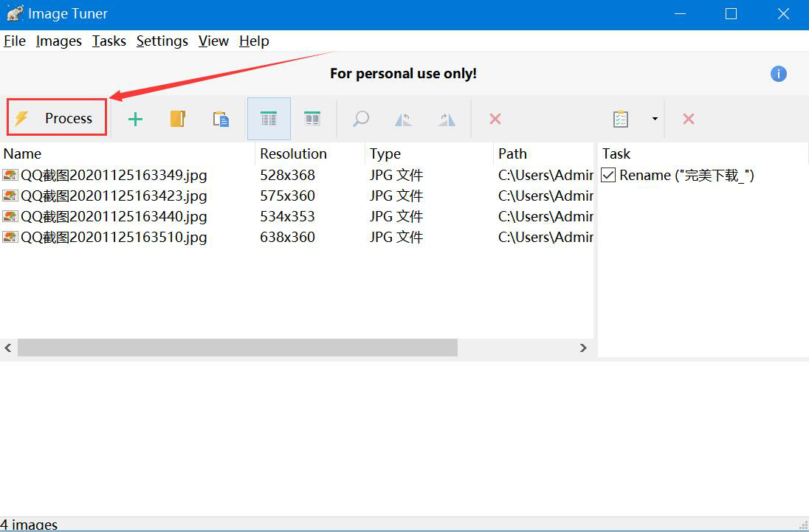809x532 pixels.
Task: Click the rotate left icon
Action: [x=403, y=119]
